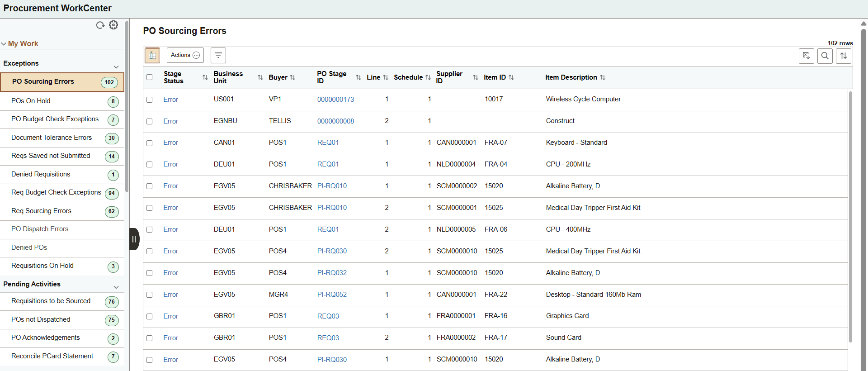
Task: Click the Denied POs sidebar item
Action: [62, 247]
